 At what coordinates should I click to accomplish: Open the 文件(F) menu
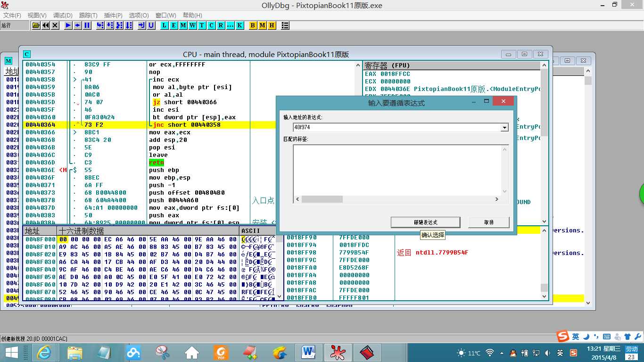12,16
